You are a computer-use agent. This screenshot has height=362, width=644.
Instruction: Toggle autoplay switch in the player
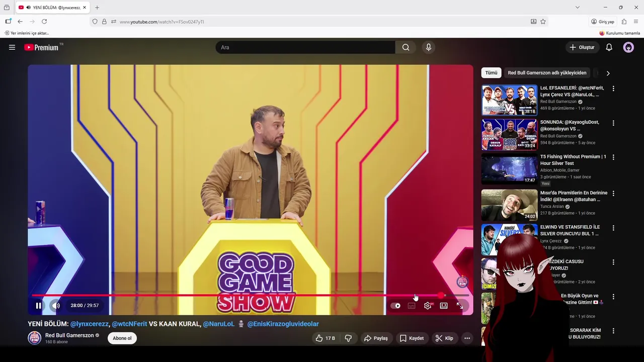tap(396, 306)
